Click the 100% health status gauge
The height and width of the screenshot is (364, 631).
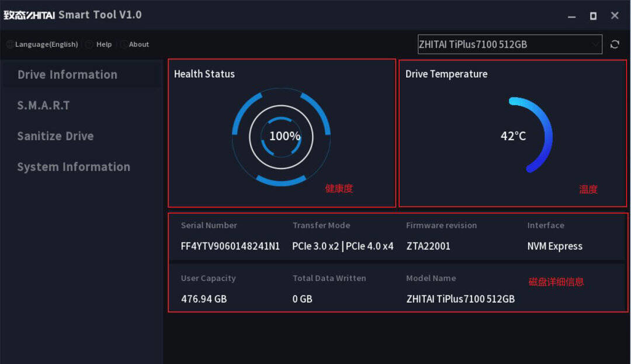click(x=281, y=137)
